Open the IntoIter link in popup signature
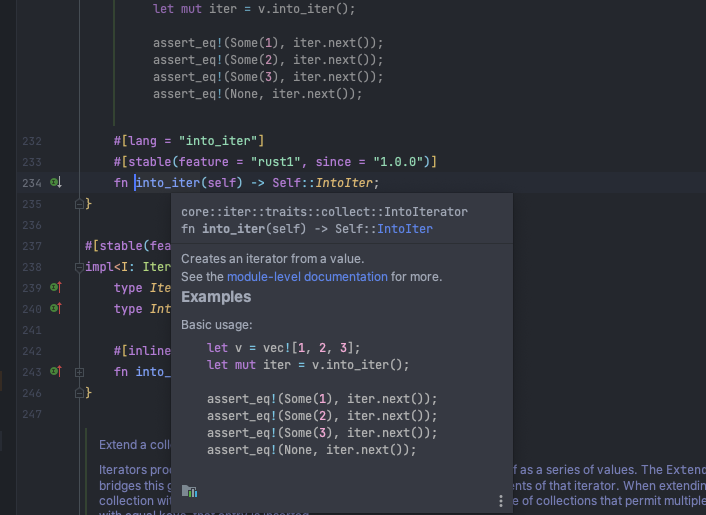 [405, 229]
